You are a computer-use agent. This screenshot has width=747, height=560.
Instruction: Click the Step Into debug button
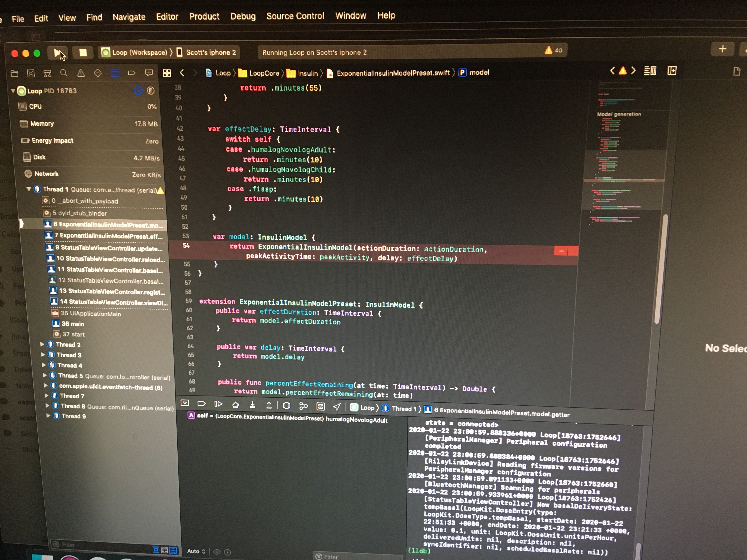point(252,405)
